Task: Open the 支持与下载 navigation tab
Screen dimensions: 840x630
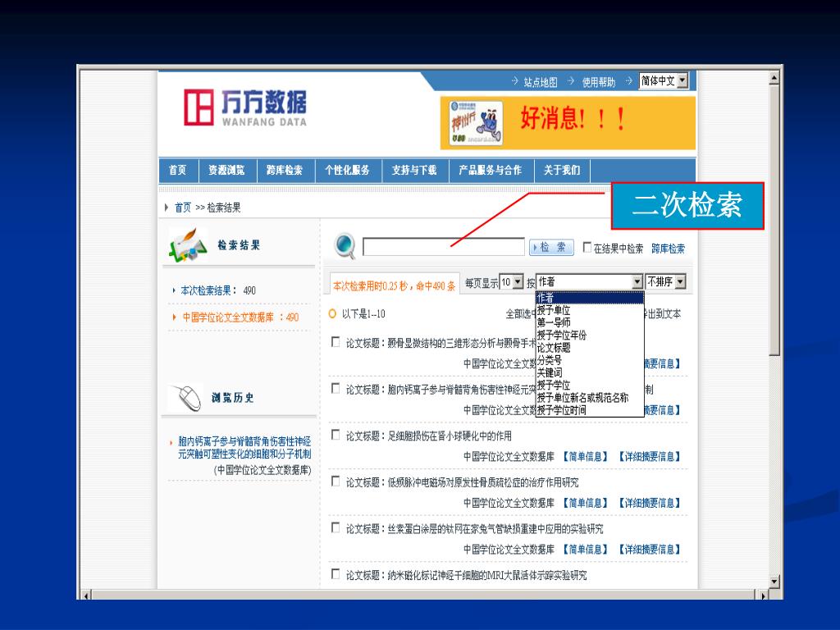Action: tap(414, 171)
